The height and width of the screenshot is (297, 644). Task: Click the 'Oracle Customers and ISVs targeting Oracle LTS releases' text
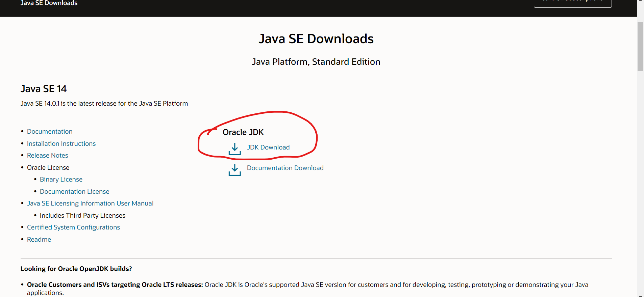point(115,285)
